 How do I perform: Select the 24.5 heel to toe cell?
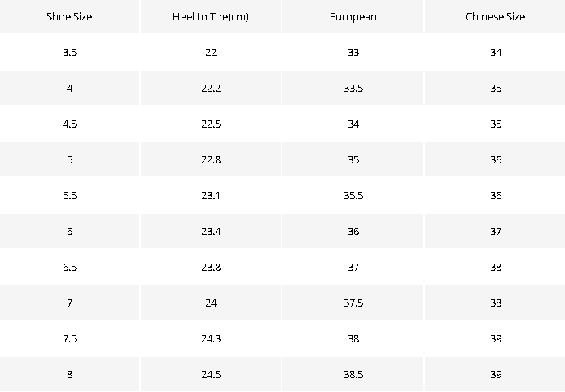click(211, 374)
